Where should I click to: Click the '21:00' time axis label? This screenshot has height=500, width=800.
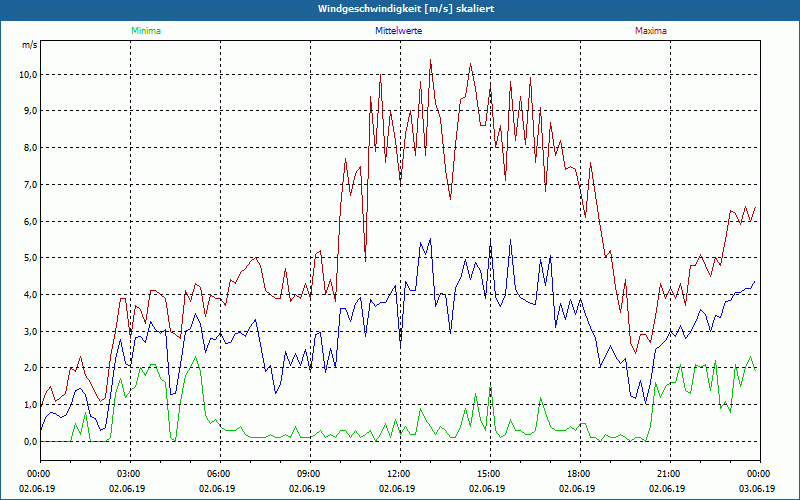click(670, 474)
